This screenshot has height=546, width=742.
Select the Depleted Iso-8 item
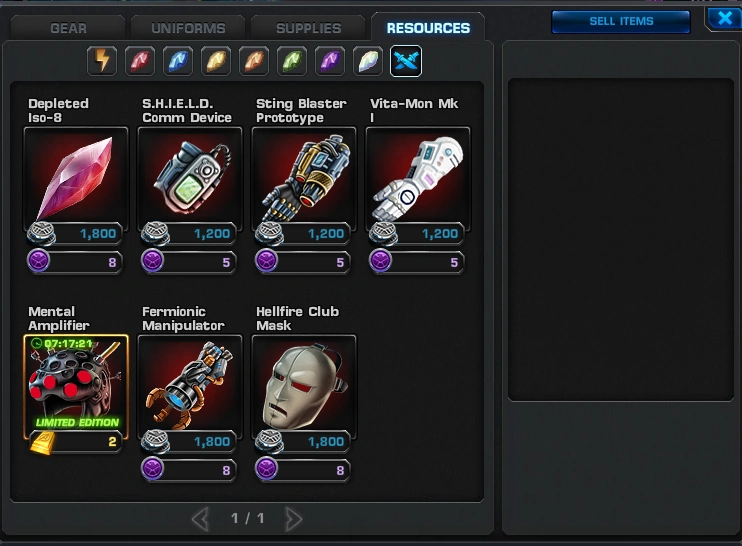[76, 178]
